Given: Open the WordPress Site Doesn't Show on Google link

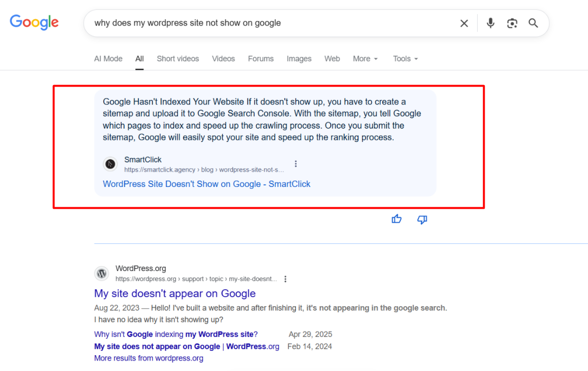Looking at the screenshot, I should pyautogui.click(x=206, y=184).
